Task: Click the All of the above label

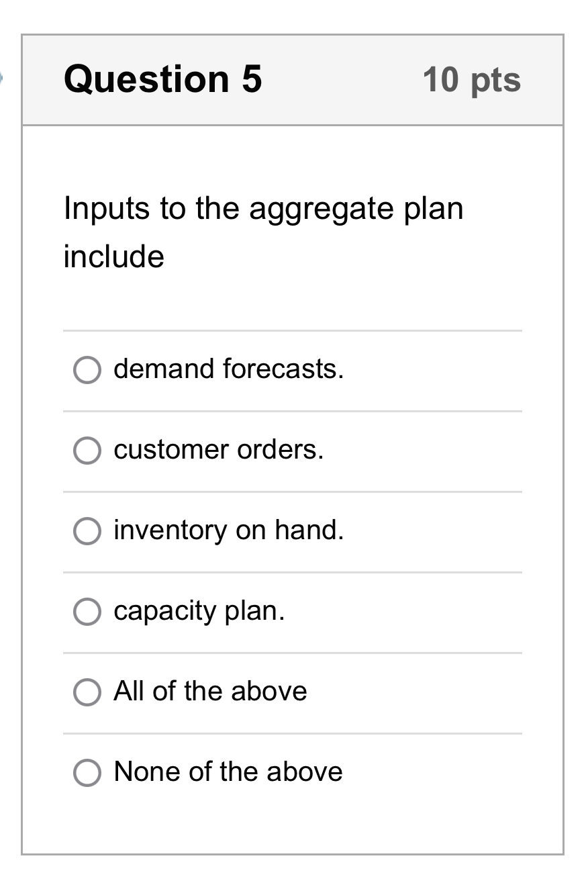Action: click(210, 692)
